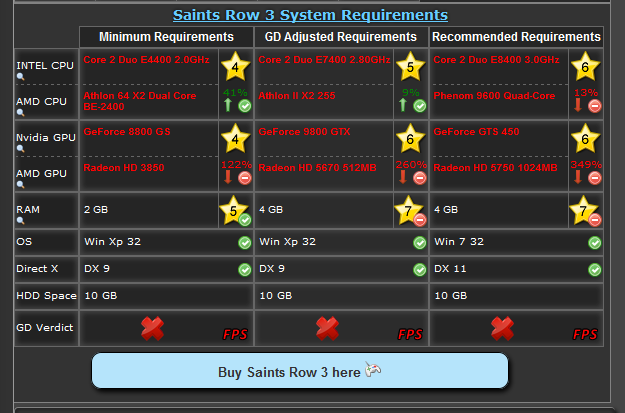Click the magnifier icon under RAM

[20, 220]
